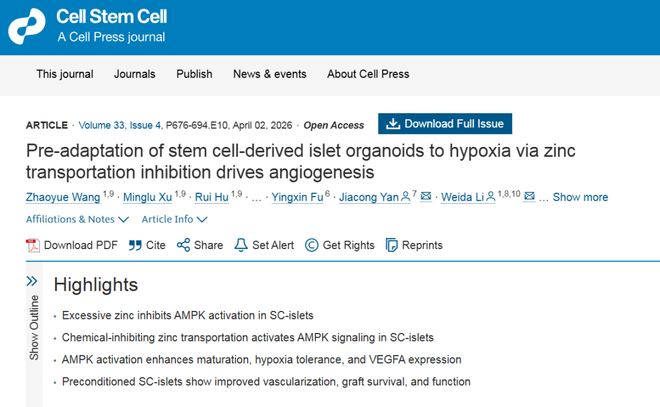660x407 pixels.
Task: Click the About Cell Press menu item
Action: 368,74
